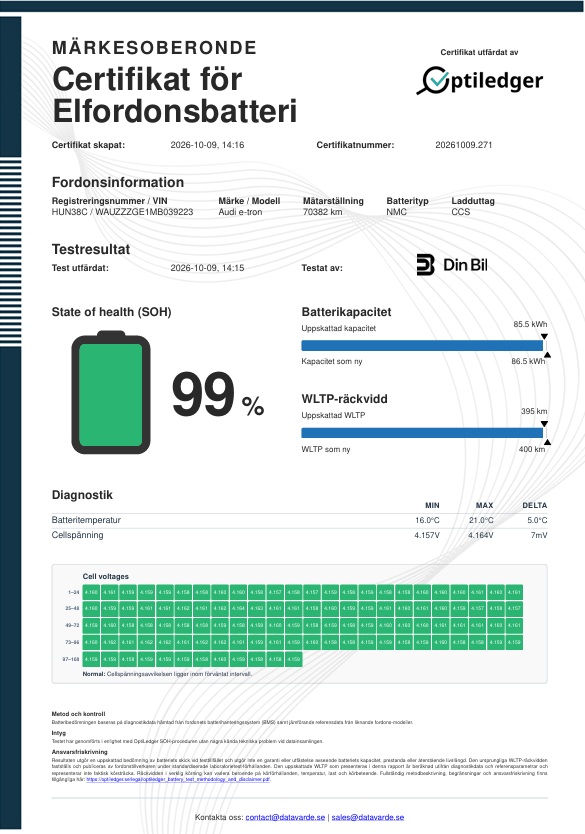Click the Audi e-tron model text
Screen dimensions: 585x834
(x=240, y=212)
